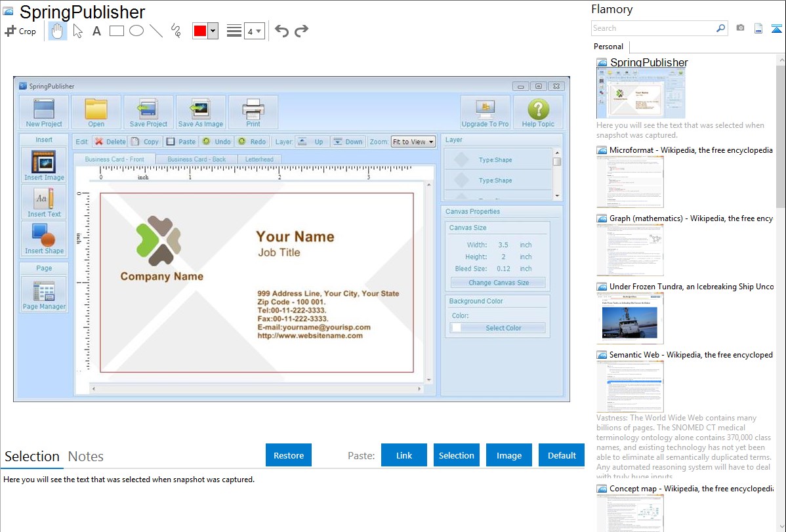
Task: Choose the text annotation tool
Action: [x=96, y=31]
